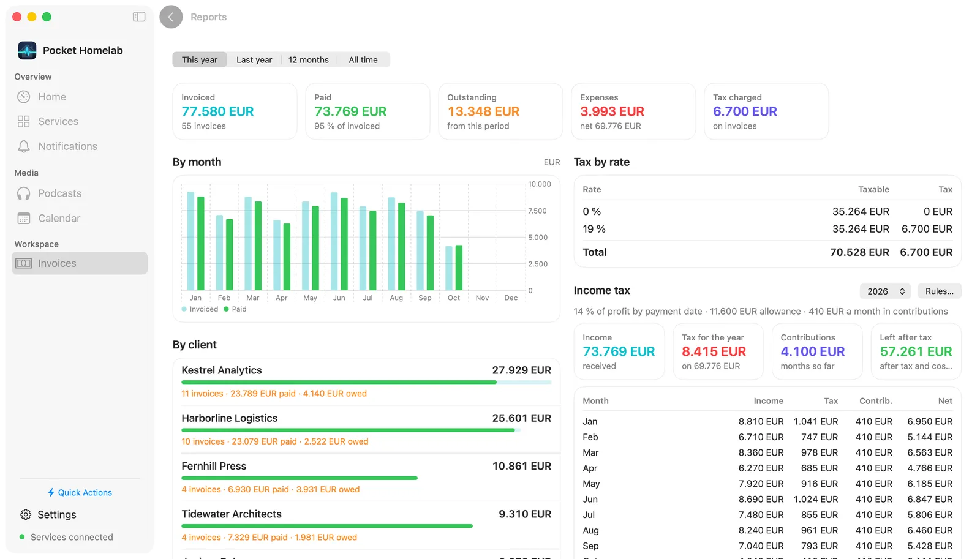Click the May 7.920 EUR income value
This screenshot has width=980, height=559.
point(761,484)
